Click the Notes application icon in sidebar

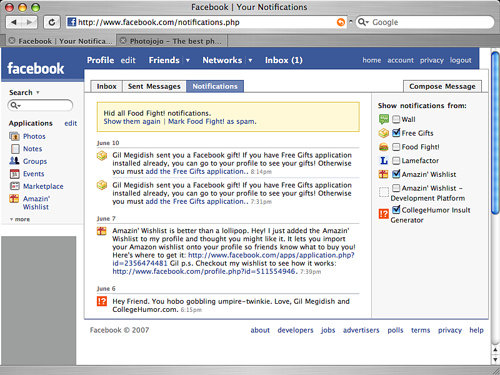[x=15, y=149]
